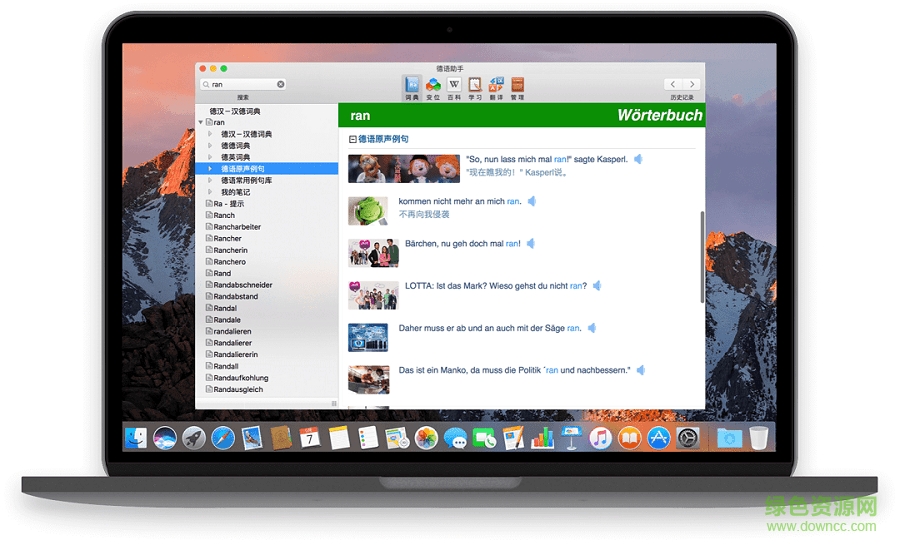900x545 pixels.
Task: Play audio for the Kasperl sentence
Action: [x=638, y=159]
